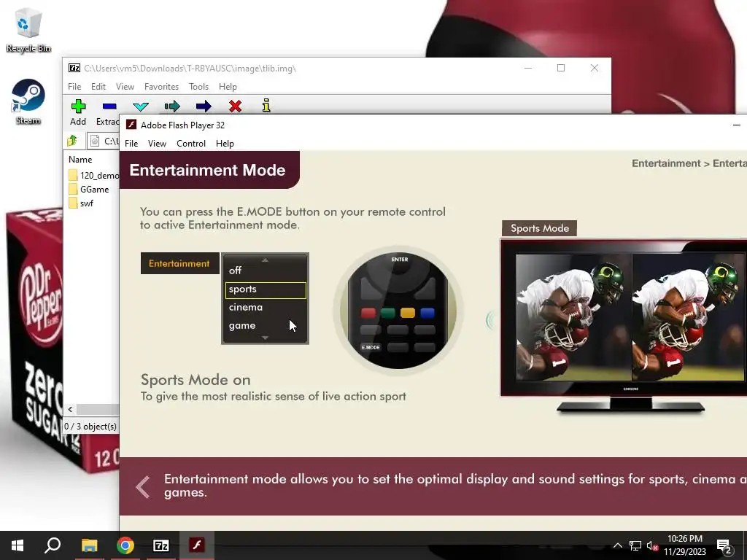Image resolution: width=747 pixels, height=560 pixels.
Task: Click the red button on the remote
Action: [x=368, y=313]
